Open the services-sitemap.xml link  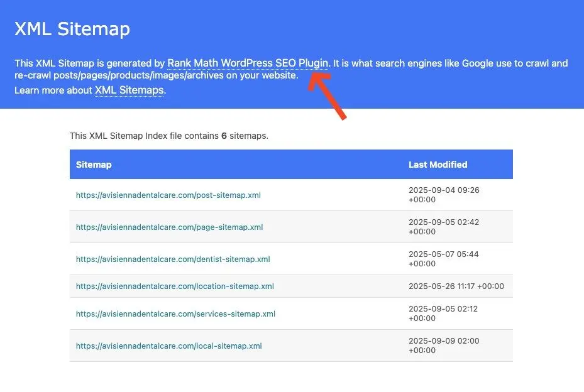pos(176,314)
